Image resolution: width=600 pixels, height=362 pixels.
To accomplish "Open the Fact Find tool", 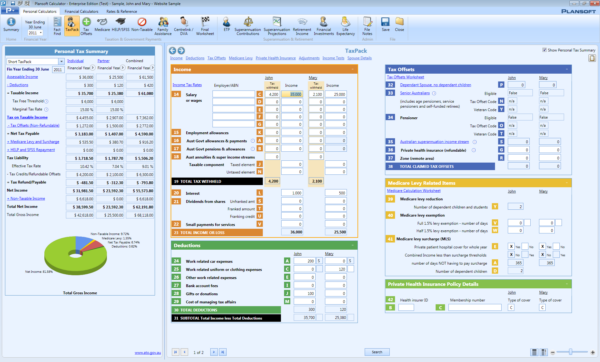I will point(57,26).
